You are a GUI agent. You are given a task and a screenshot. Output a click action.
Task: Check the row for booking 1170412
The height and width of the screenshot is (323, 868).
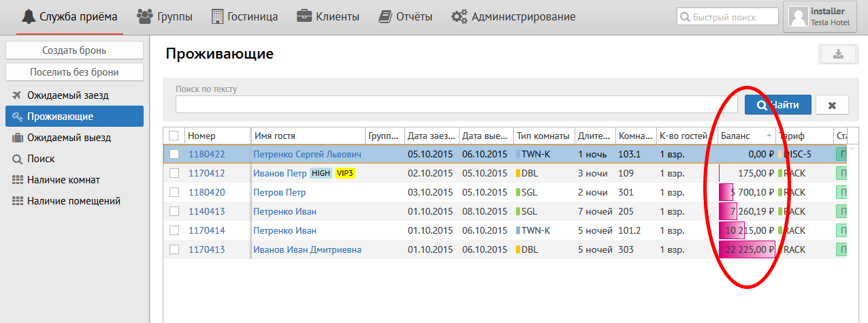174,173
